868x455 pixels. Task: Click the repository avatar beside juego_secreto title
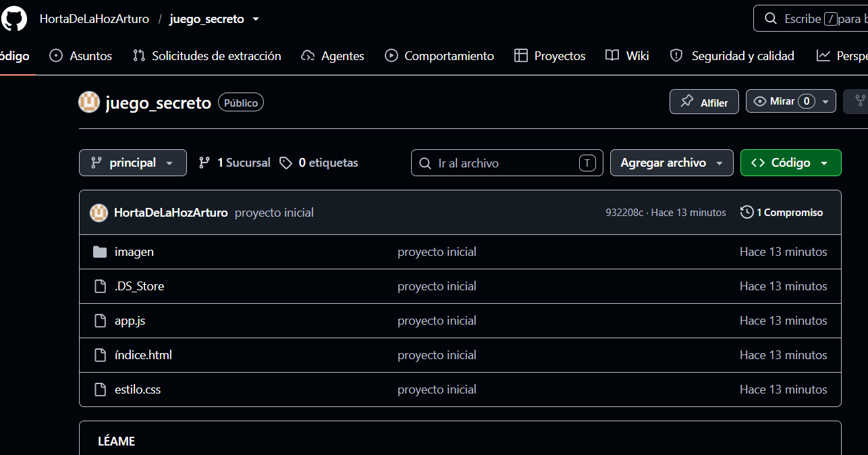pos(89,103)
